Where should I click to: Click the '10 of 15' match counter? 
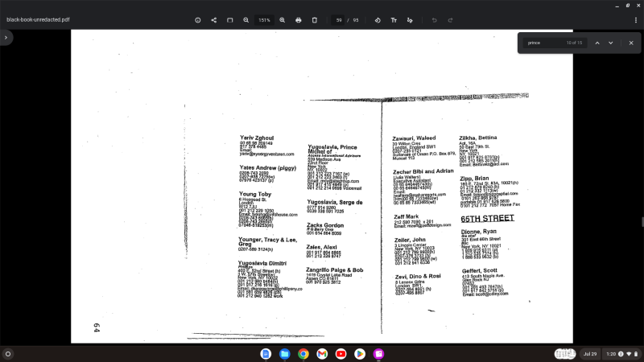(x=574, y=43)
